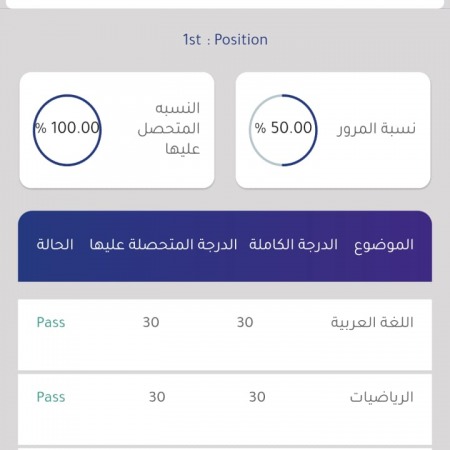The image size is (450, 450).
Task: Select the 100.00% obtained percentage circular indicator
Action: pyautogui.click(x=67, y=130)
